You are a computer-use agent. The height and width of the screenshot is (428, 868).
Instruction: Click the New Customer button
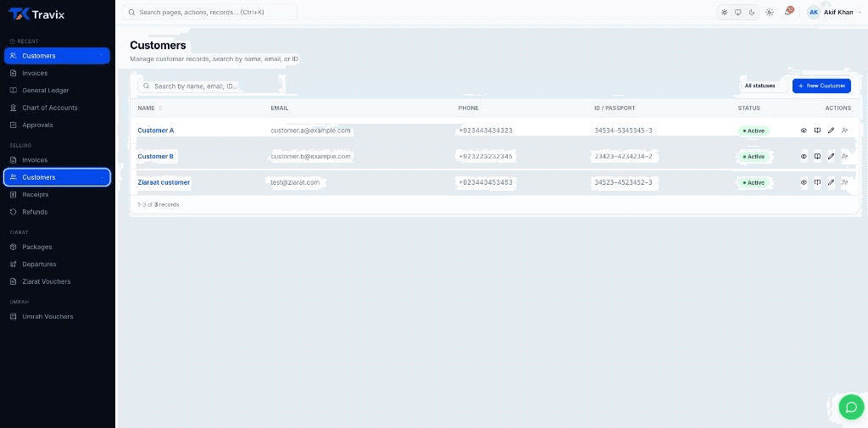click(821, 86)
